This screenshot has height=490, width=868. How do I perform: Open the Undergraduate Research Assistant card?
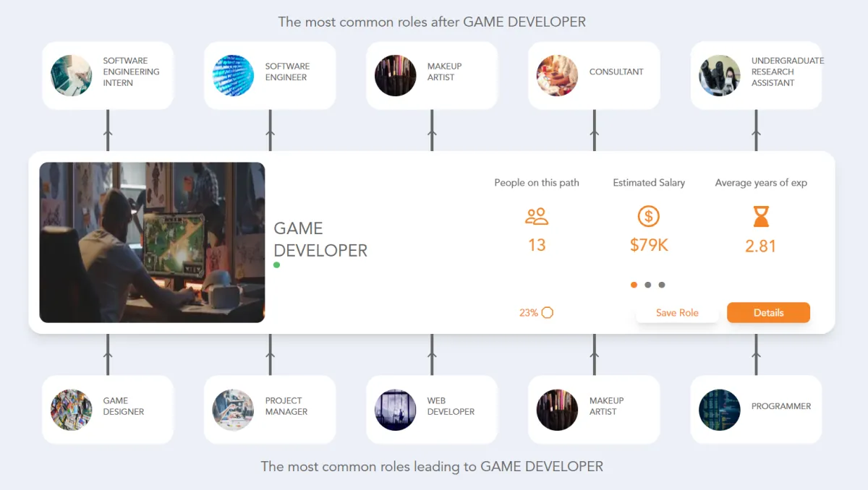(755, 75)
